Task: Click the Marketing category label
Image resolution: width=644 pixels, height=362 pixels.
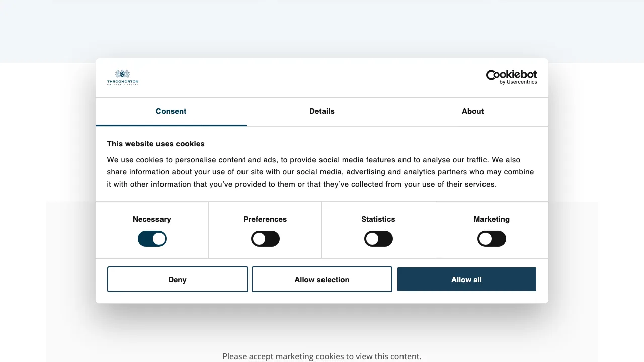Action: click(x=492, y=219)
